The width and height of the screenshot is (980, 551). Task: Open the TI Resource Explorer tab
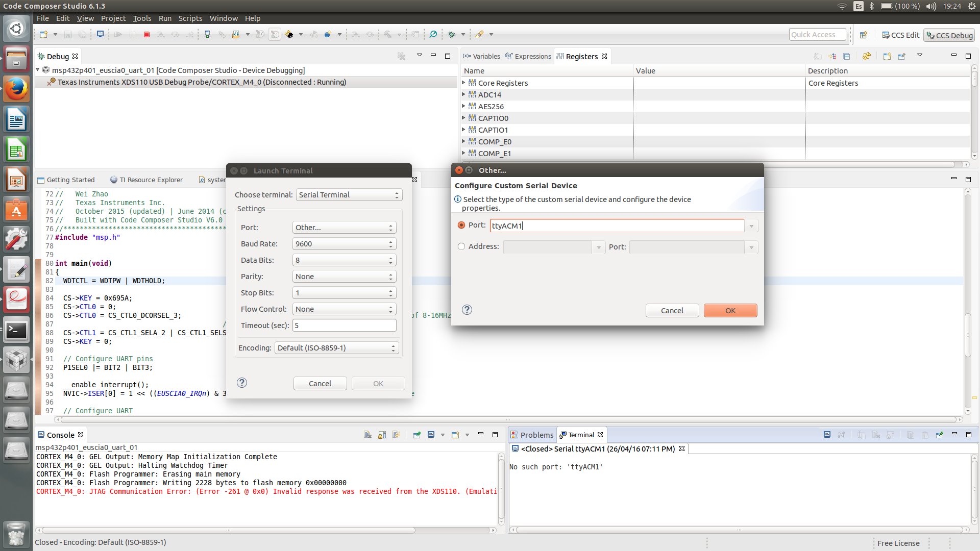point(146,180)
